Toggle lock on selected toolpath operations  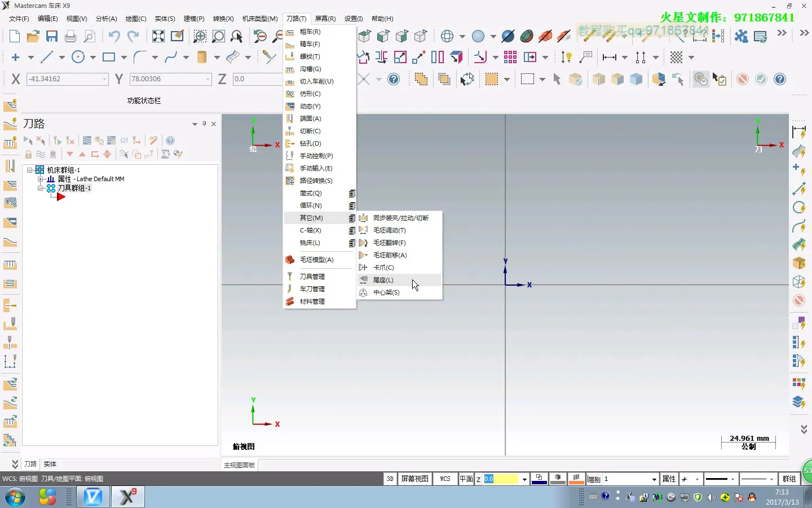pyautogui.click(x=28, y=154)
